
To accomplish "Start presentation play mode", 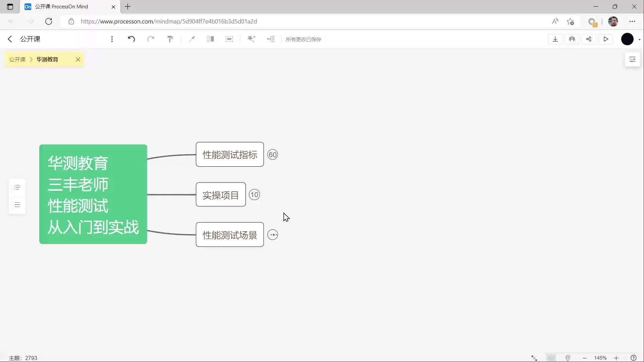I will [606, 39].
